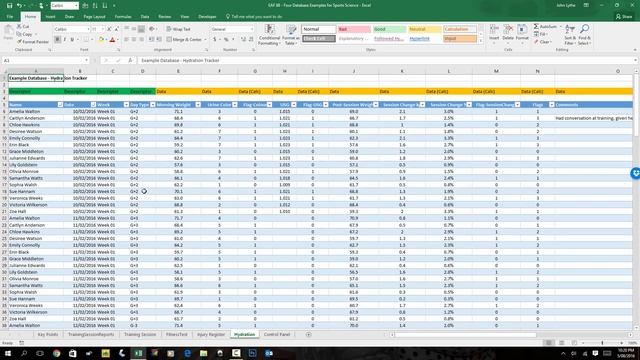
Task: Open Chrome from the Windows taskbar
Action: 56,353
